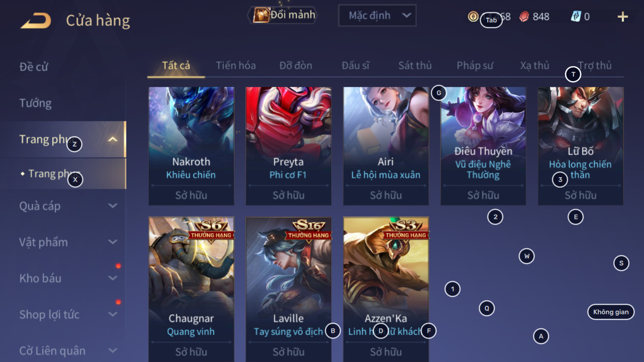Click the red ruby currency icon
Screen dimensions: 644x362
tap(524, 17)
